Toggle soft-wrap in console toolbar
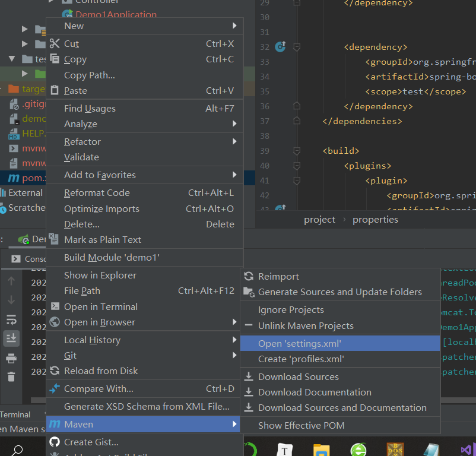This screenshot has height=456, width=476. tap(11, 319)
